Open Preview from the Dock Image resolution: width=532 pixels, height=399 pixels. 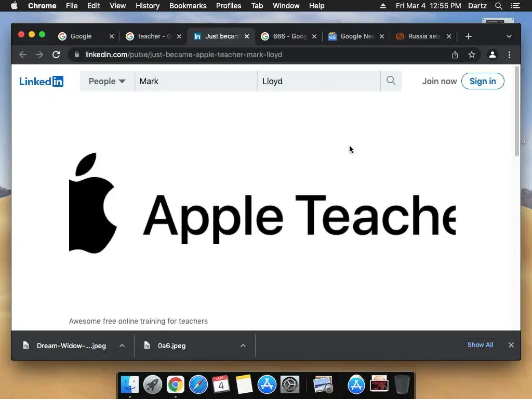pos(323,385)
